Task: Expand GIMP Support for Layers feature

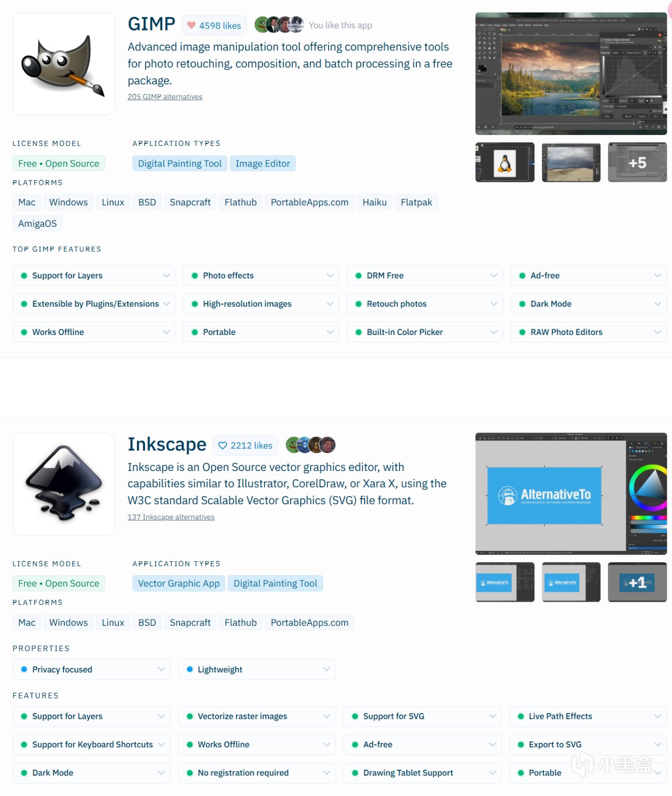Action: pyautogui.click(x=94, y=276)
